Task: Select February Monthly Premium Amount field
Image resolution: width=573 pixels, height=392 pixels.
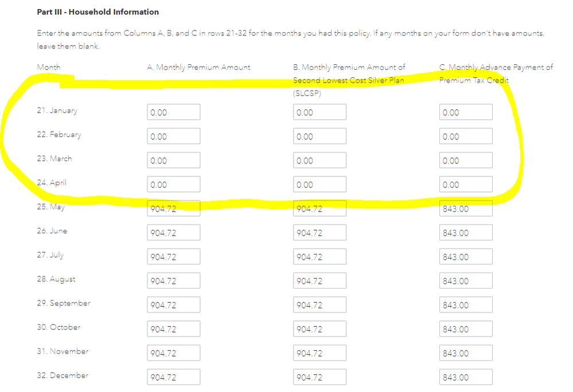Action: click(x=173, y=136)
